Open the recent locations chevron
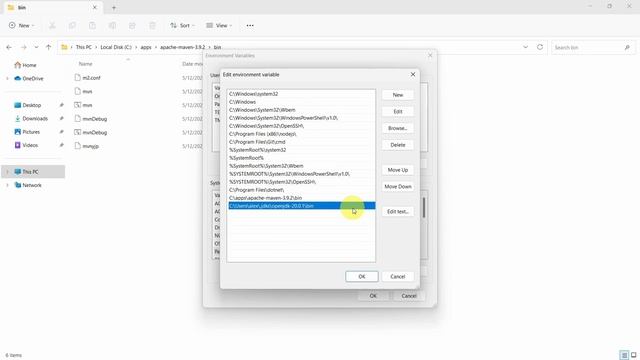640x360 pixels. pyautogui.click(x=36, y=47)
